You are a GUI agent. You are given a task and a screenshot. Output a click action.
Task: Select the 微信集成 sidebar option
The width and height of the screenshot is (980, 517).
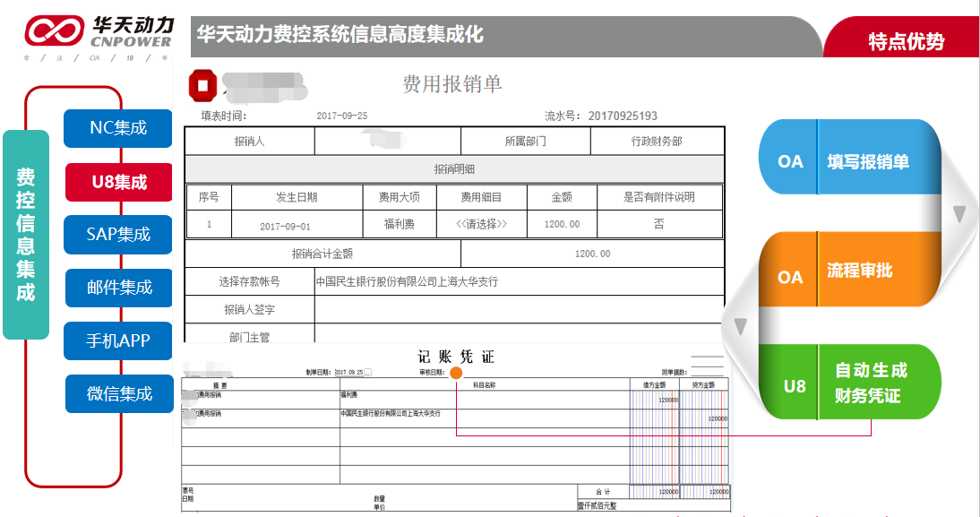[x=117, y=393]
